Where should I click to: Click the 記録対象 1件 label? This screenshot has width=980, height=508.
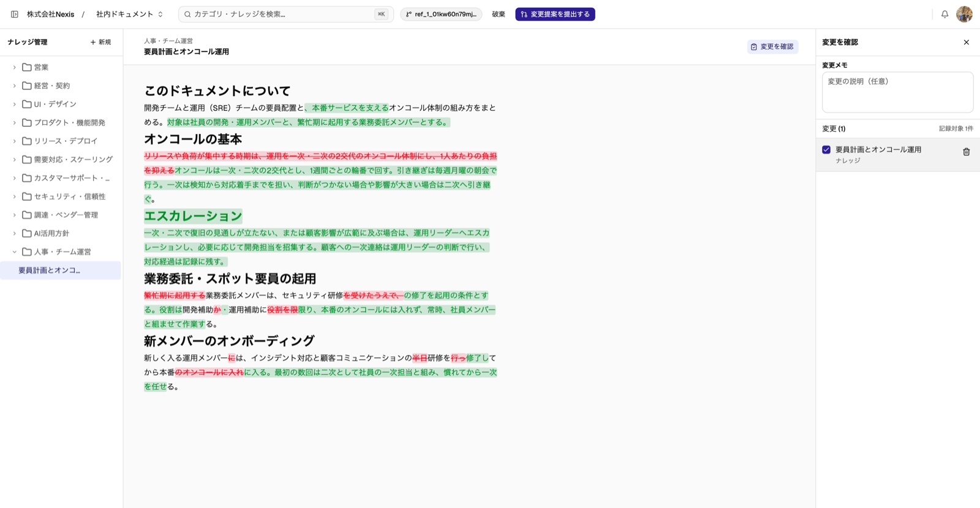[956, 129]
